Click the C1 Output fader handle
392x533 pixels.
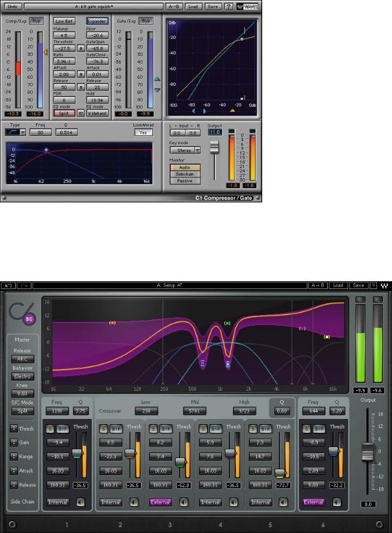pyautogui.click(x=214, y=148)
